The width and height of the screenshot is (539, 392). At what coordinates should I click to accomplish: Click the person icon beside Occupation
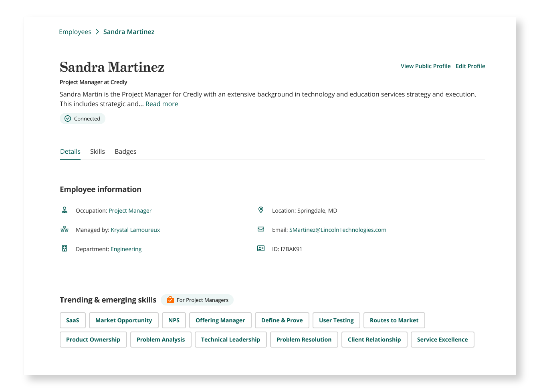pos(65,210)
